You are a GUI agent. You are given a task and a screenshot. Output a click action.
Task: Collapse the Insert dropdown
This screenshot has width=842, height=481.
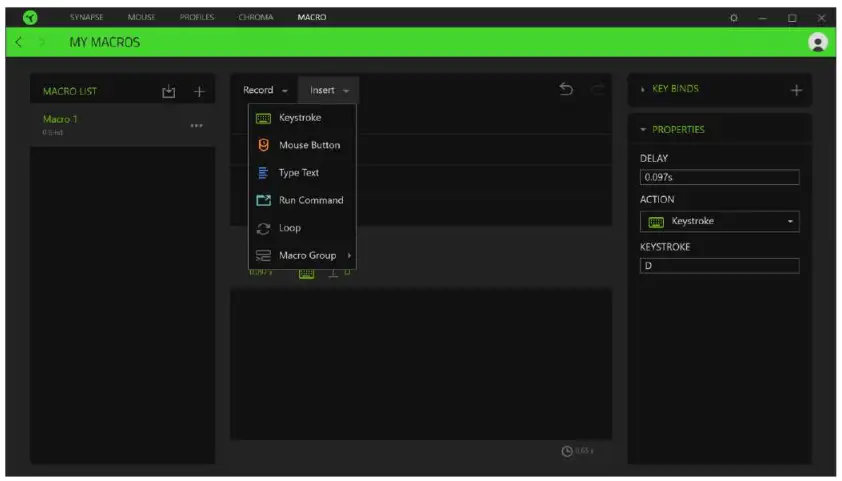click(x=329, y=90)
